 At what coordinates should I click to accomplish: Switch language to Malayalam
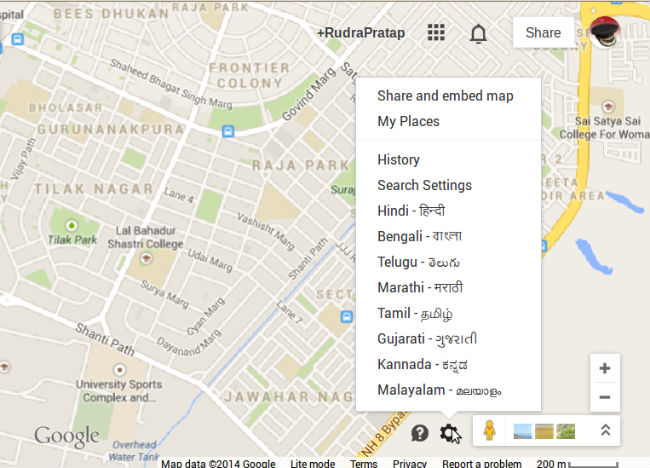[x=439, y=390]
